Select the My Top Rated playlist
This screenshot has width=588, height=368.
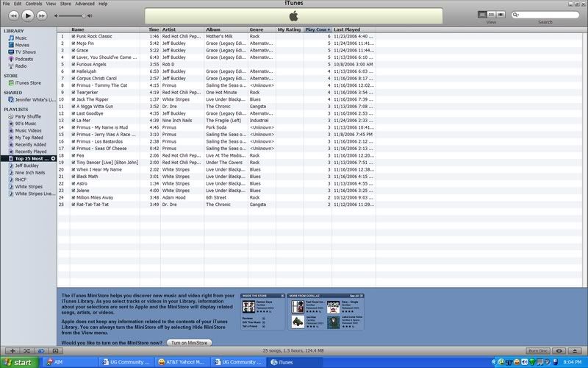26,138
